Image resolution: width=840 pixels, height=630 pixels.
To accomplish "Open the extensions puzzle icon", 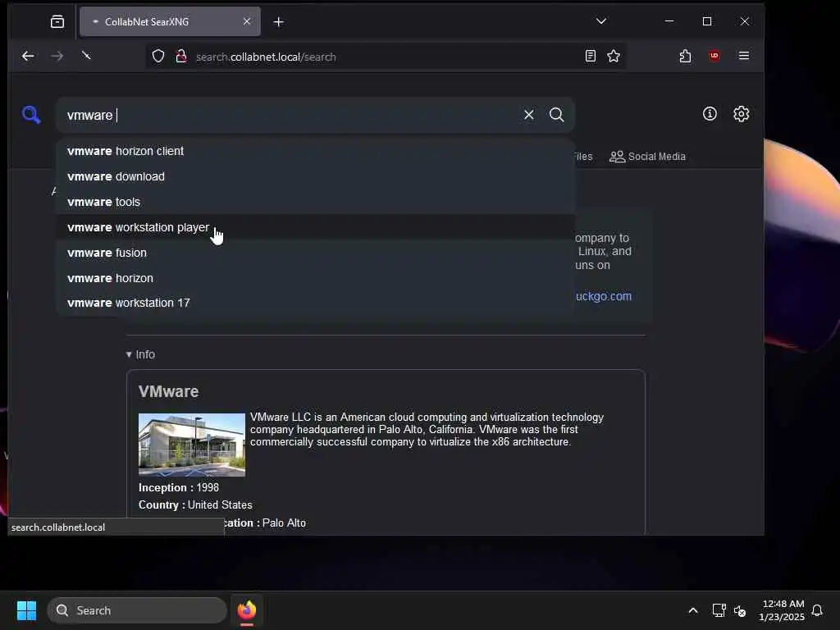I will point(685,56).
